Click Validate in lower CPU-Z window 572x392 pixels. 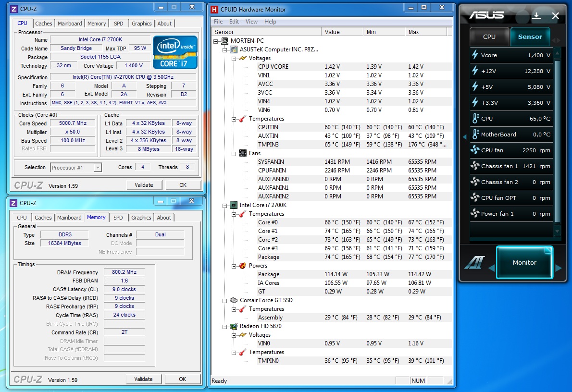pos(144,379)
